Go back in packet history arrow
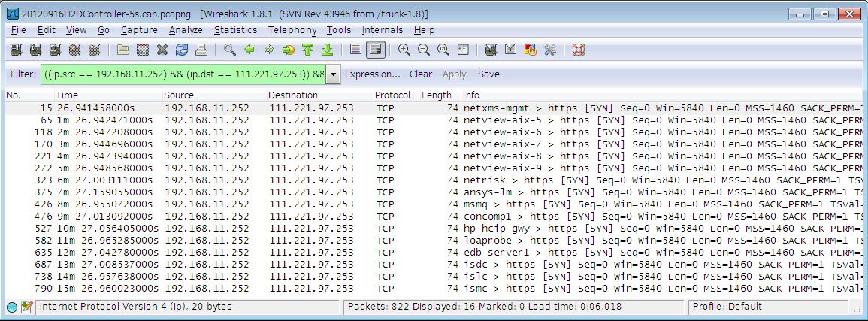The height and width of the screenshot is (321, 868). click(x=249, y=50)
